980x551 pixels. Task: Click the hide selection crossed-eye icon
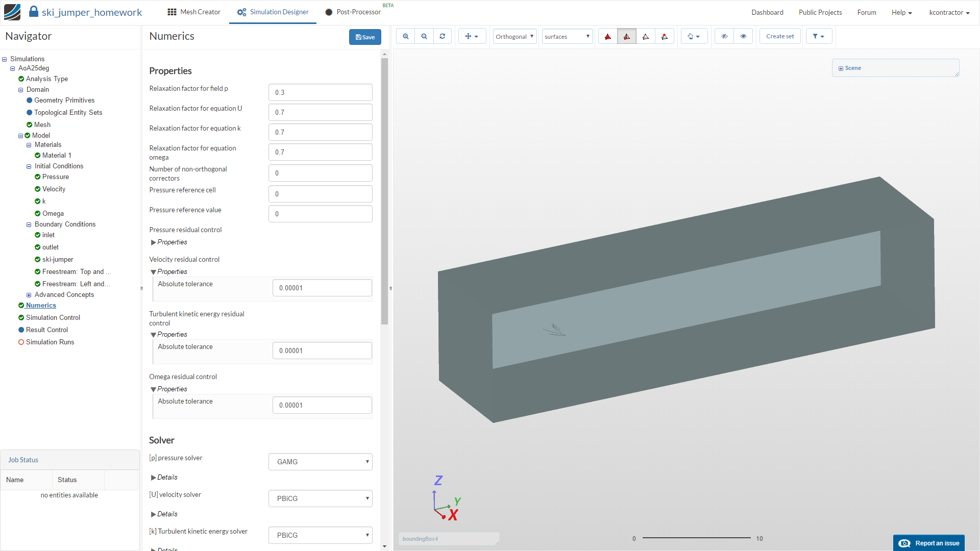pyautogui.click(x=724, y=36)
